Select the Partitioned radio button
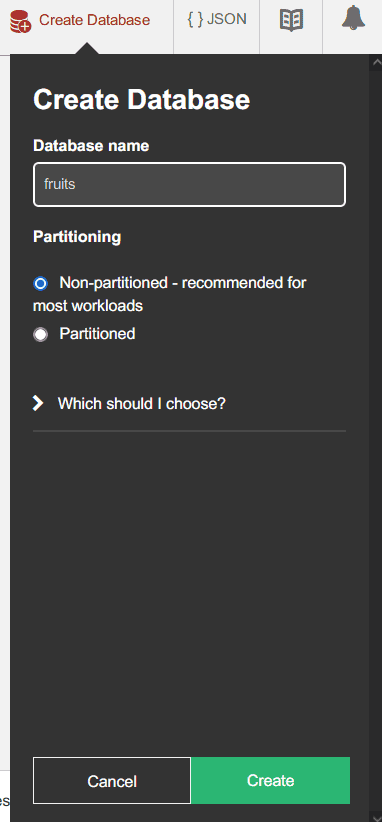 40,334
